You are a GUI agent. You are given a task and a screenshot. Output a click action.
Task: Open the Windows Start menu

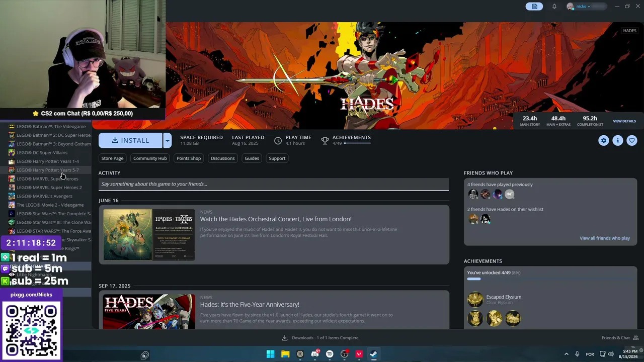270,354
